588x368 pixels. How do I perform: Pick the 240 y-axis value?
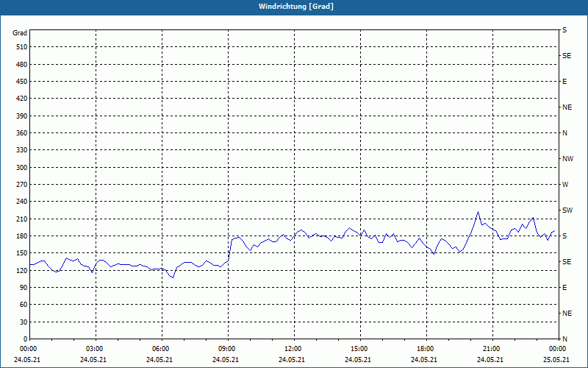(x=22, y=202)
